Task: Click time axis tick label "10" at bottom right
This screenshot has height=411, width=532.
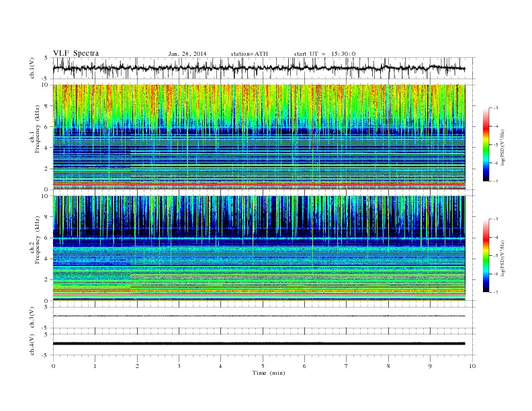Action: pyautogui.click(x=472, y=366)
